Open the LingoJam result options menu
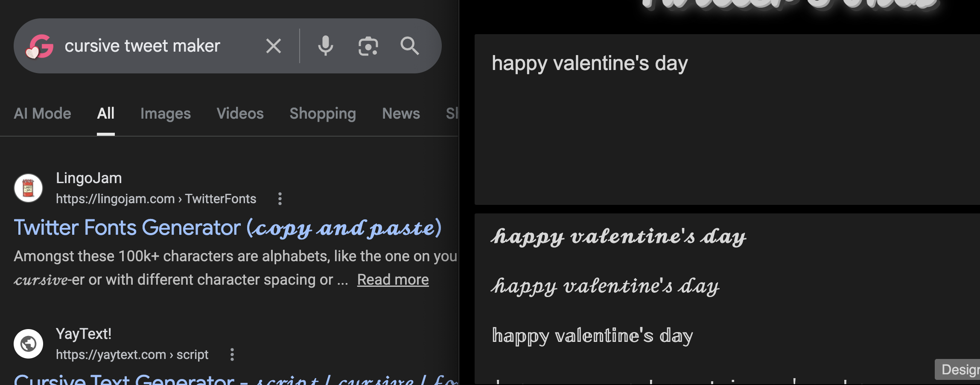 click(x=280, y=199)
